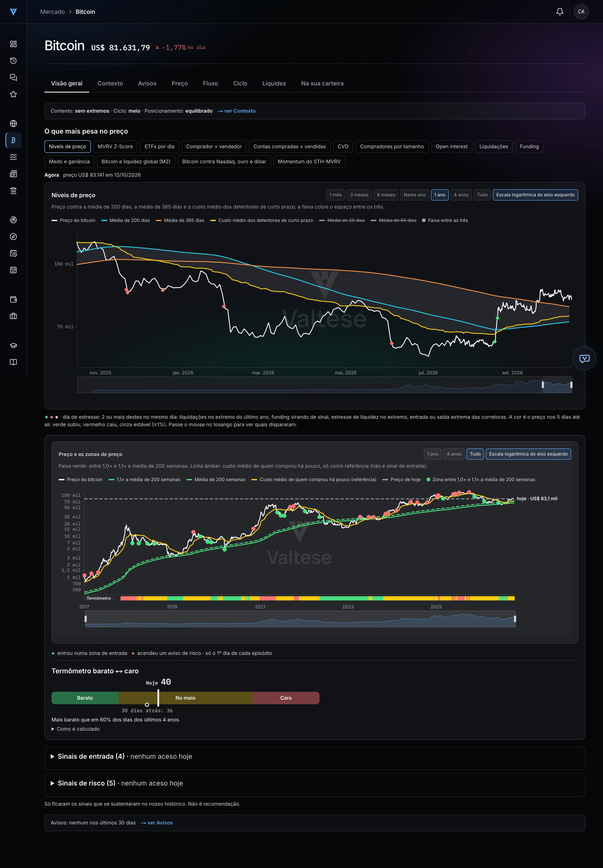Select the MVRV Z-Score chip

click(115, 147)
